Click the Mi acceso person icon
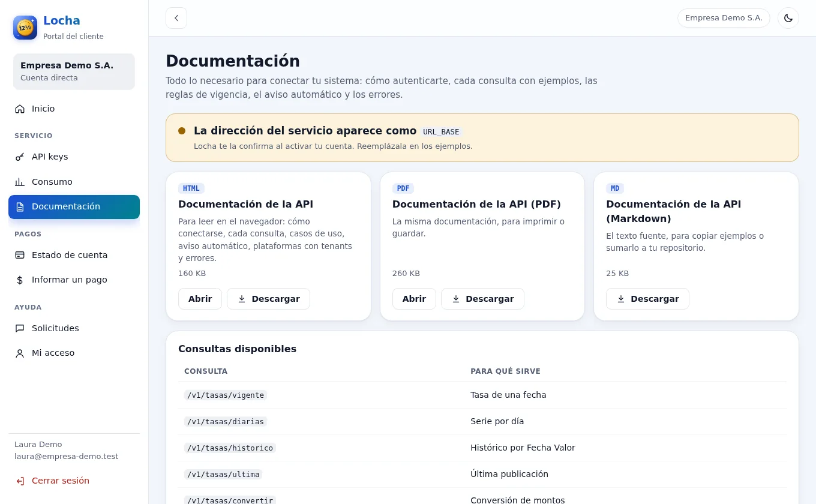The image size is (816, 504). click(20, 353)
